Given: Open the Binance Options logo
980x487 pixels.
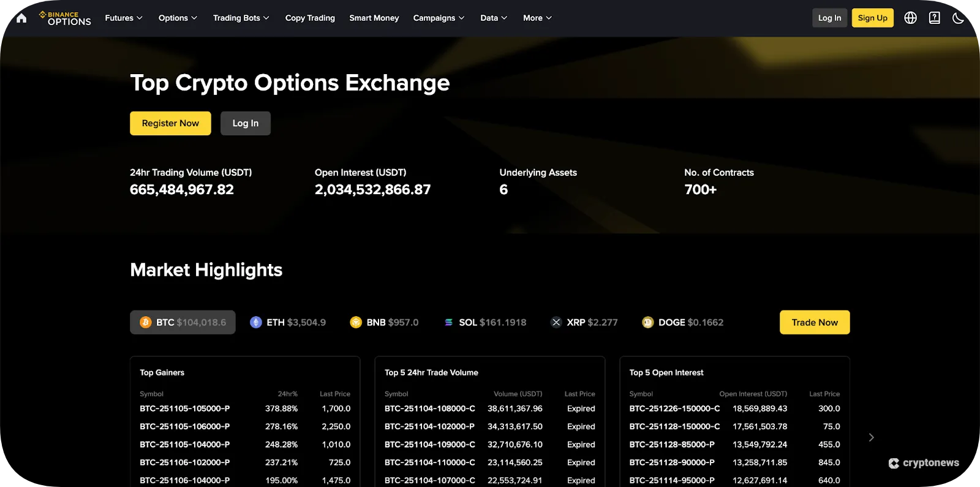Looking at the screenshot, I should (65, 18).
